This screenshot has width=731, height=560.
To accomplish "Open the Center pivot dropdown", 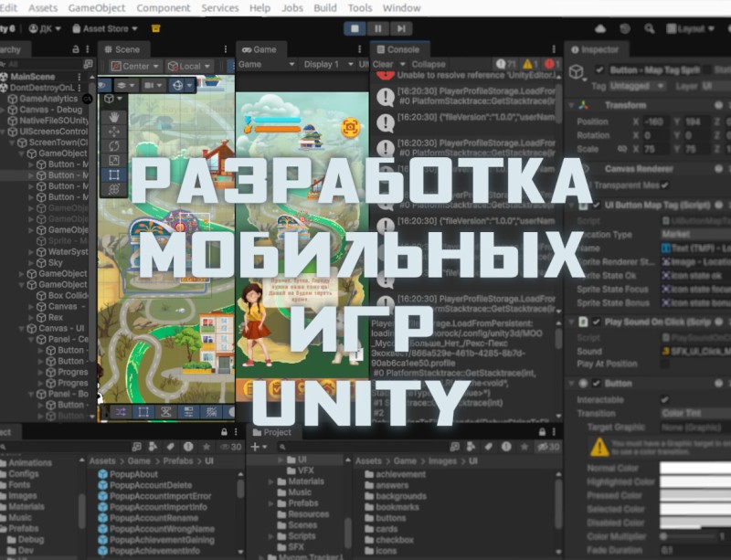I will click(x=135, y=66).
